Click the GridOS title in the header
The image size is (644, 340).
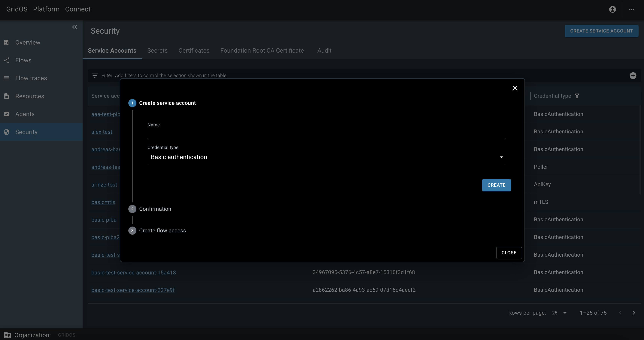click(17, 9)
